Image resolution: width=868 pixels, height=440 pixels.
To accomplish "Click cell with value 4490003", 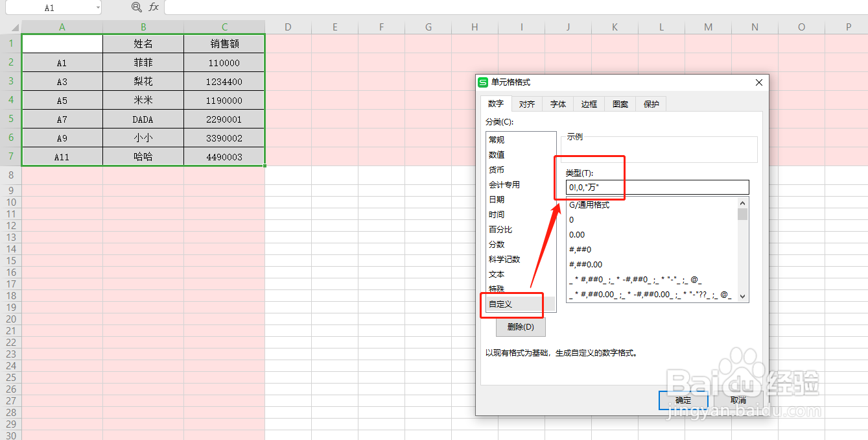I will click(x=224, y=156).
